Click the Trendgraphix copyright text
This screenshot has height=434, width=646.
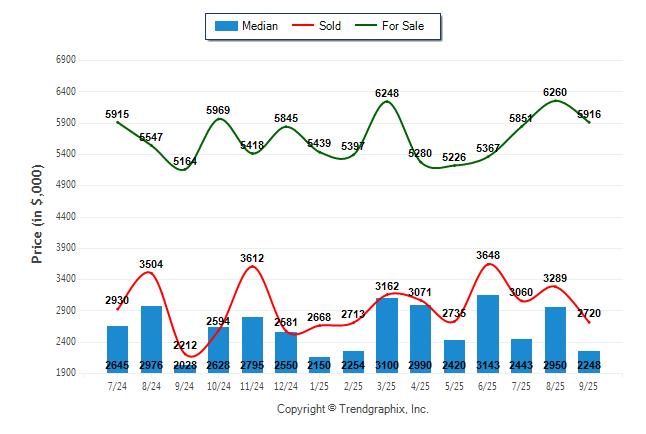point(352,409)
